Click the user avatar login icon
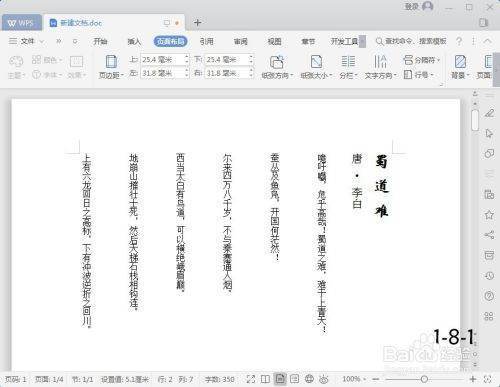Viewport: 500px width, 387px height. click(428, 6)
